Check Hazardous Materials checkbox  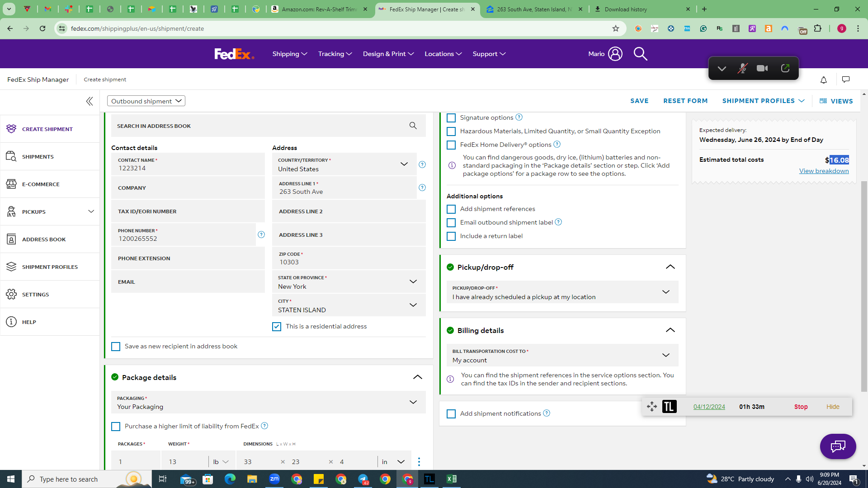(x=451, y=131)
